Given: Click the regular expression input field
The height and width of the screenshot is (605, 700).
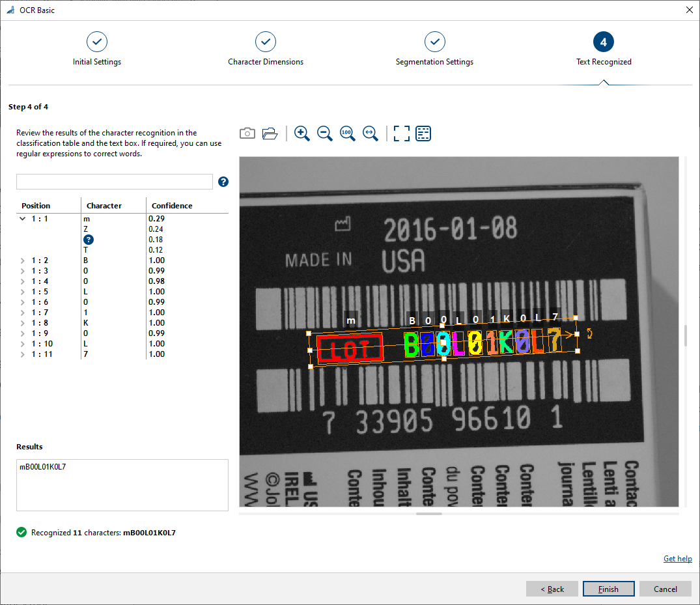Looking at the screenshot, I should [115, 182].
